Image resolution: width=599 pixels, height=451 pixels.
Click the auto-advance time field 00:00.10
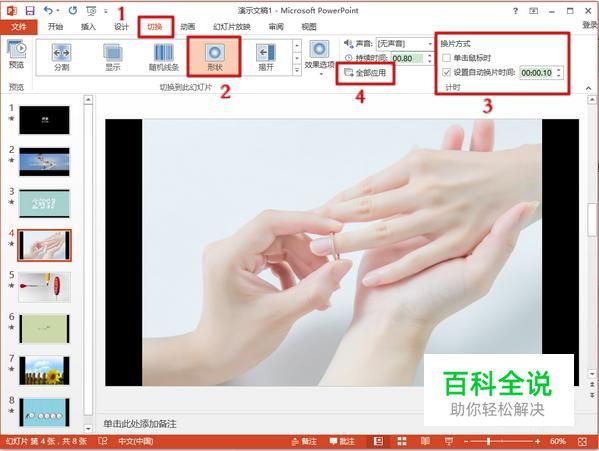coord(536,73)
